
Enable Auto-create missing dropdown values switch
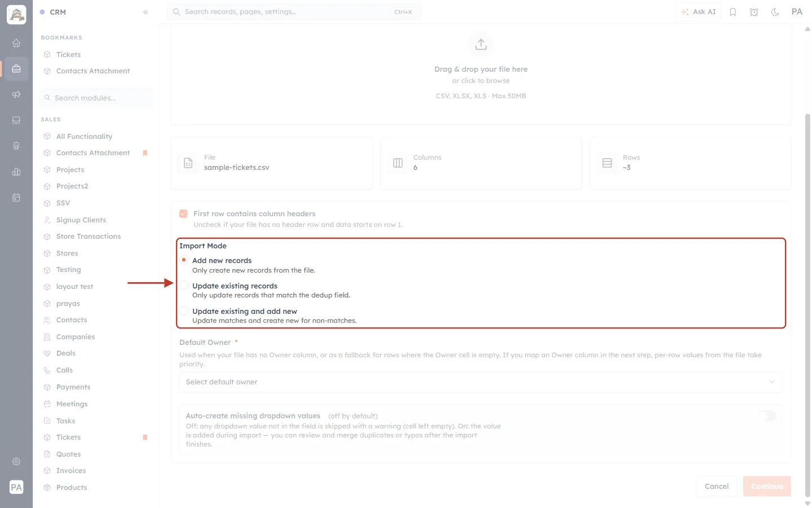click(767, 416)
